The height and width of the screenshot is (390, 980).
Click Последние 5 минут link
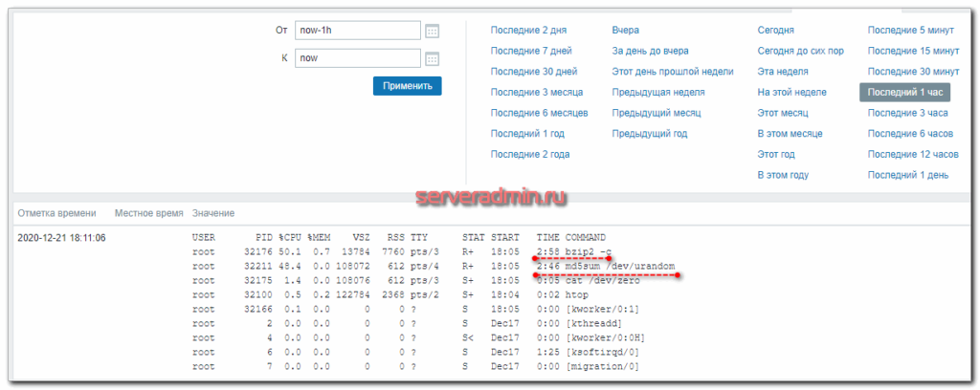point(912,31)
